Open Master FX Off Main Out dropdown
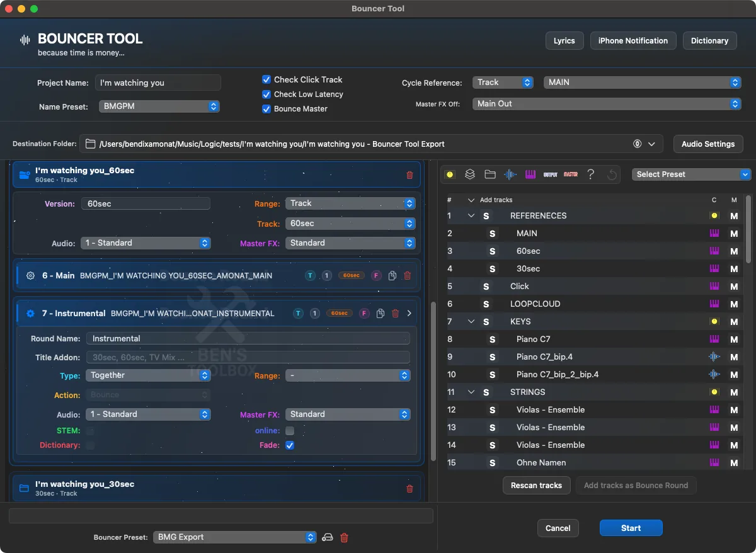Image resolution: width=756 pixels, height=553 pixels. [607, 104]
